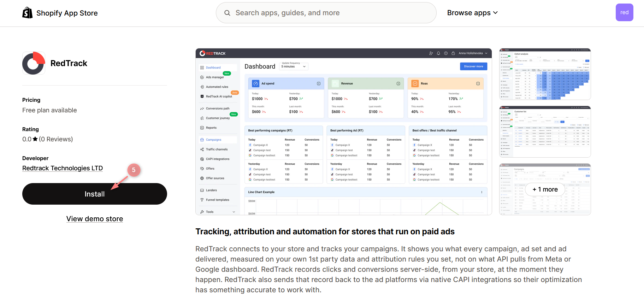Open the Shopify App Store home link

[x=60, y=13]
